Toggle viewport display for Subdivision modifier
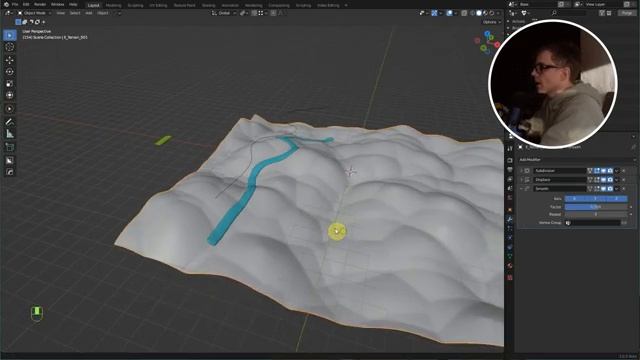Viewport: 640px width, 360px height. tap(603, 171)
